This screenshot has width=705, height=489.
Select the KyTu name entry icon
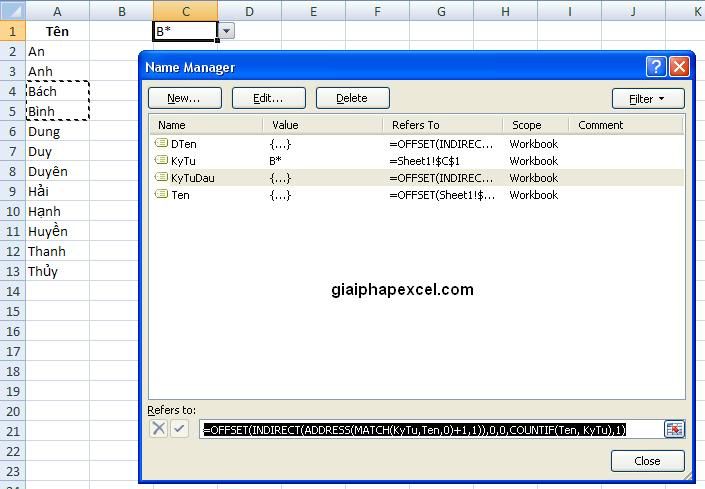(161, 161)
